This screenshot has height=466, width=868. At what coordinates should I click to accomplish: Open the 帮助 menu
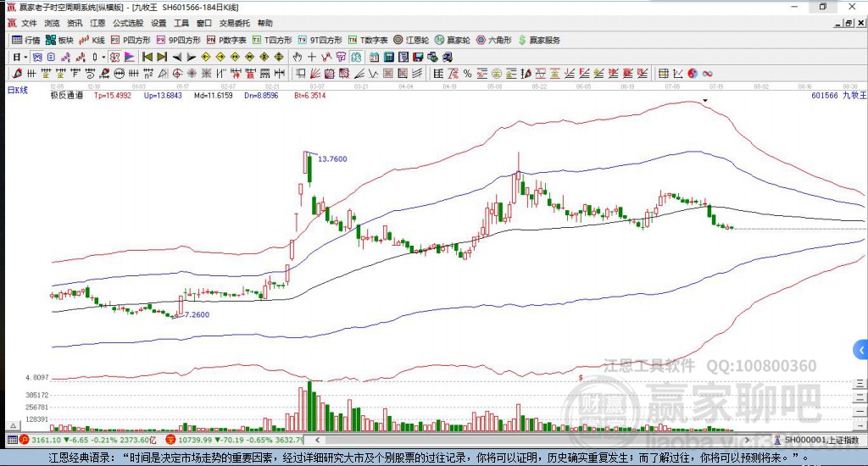[x=265, y=23]
